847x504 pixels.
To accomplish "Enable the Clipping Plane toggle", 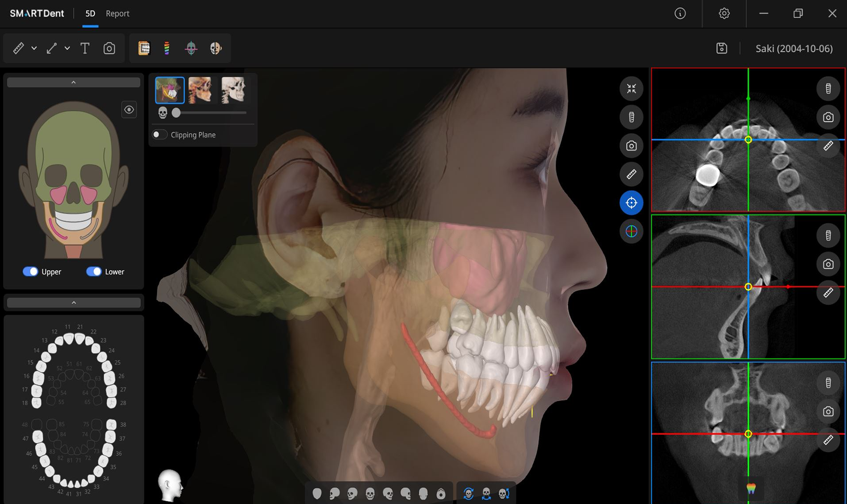I will pos(159,135).
